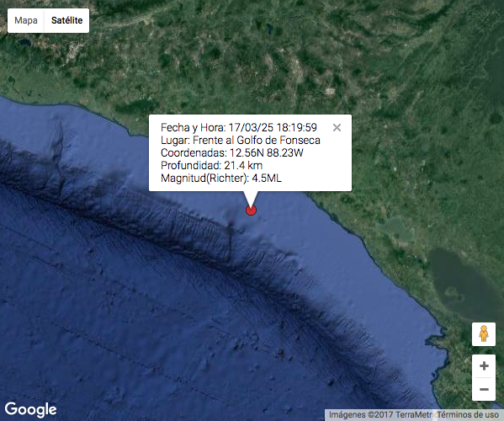The image size is (504, 421).
Task: Click the Magnitud(Richter) label
Action: point(204,178)
